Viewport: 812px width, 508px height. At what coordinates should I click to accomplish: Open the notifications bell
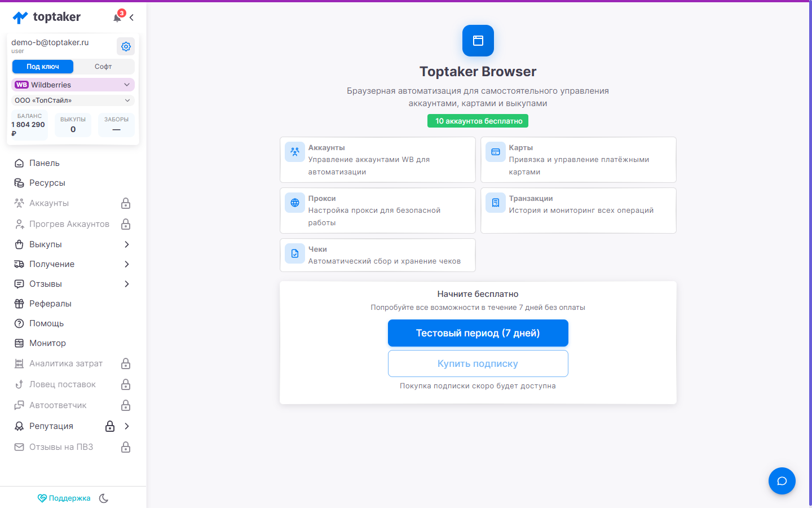[x=117, y=17]
